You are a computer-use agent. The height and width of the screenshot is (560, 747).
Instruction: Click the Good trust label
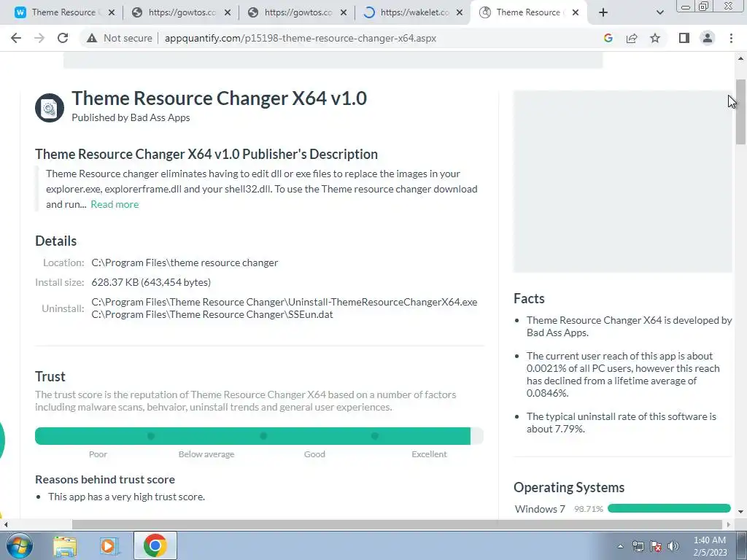[315, 454]
